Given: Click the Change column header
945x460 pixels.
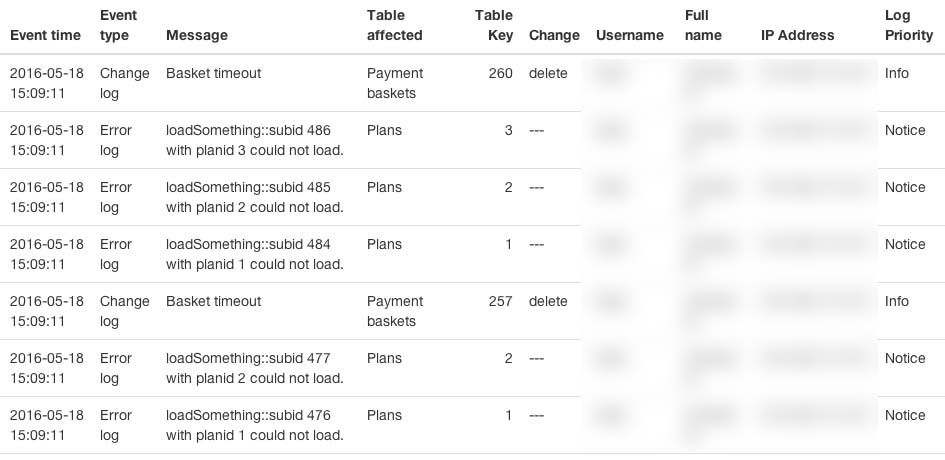Looking at the screenshot, I should pos(554,35).
